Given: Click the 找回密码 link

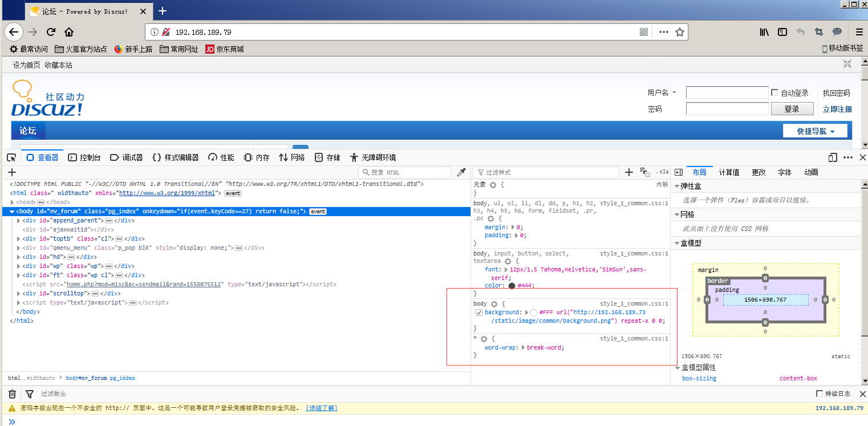Looking at the screenshot, I should tap(836, 93).
